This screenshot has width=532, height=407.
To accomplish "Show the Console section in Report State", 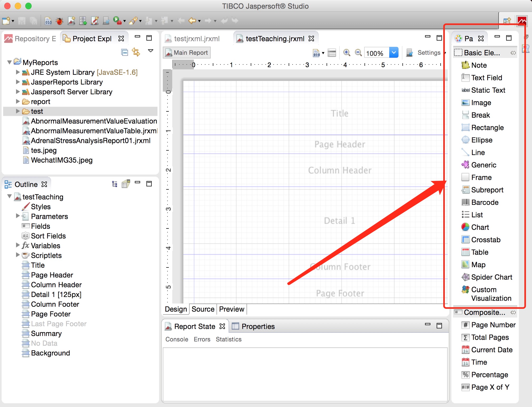I will [x=177, y=339].
